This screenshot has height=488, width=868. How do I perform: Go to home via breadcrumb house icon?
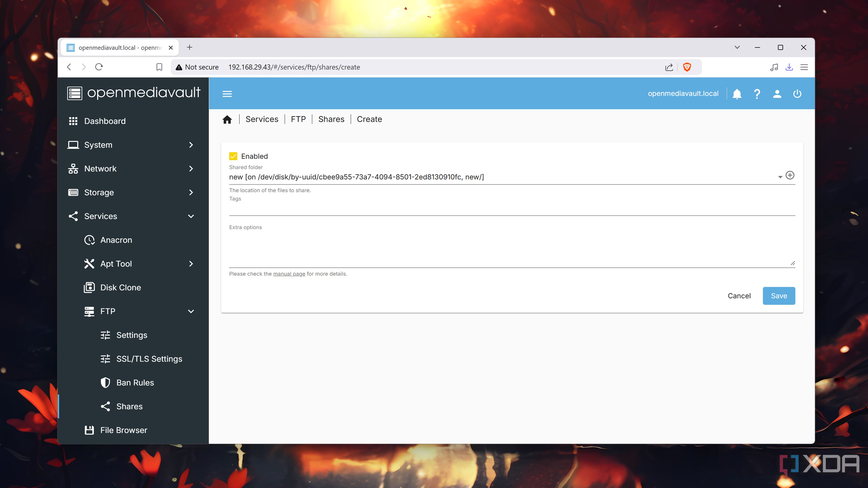[227, 119]
